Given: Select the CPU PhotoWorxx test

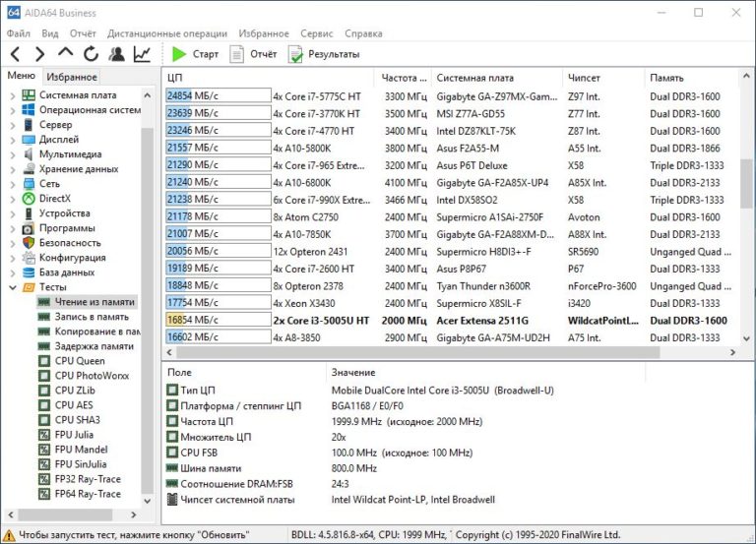Looking at the screenshot, I should [84, 376].
